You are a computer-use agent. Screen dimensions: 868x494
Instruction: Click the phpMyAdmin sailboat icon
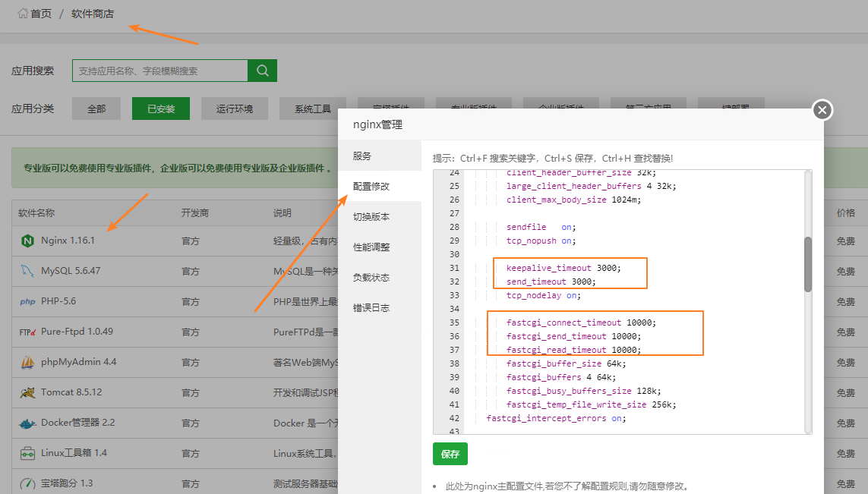27,362
